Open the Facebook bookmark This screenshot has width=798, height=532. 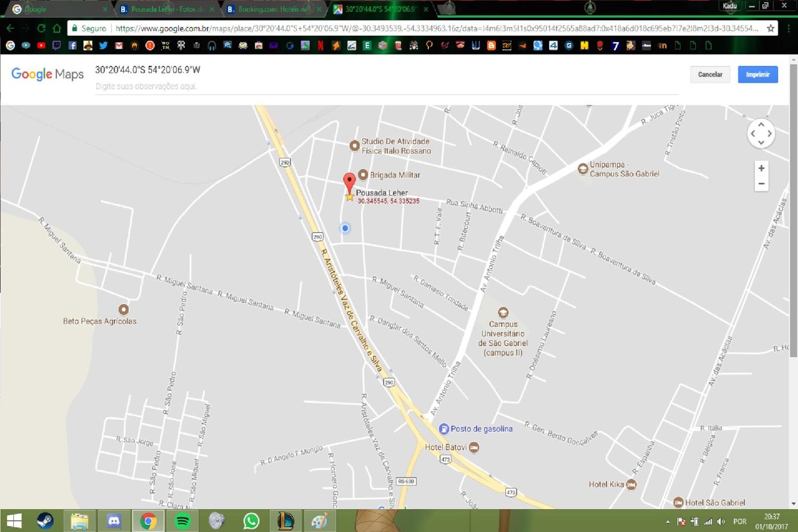click(x=72, y=46)
